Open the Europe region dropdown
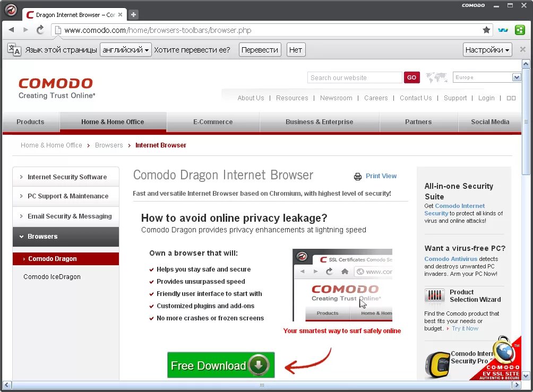Image resolution: width=533 pixels, height=392 pixels. pos(487,77)
